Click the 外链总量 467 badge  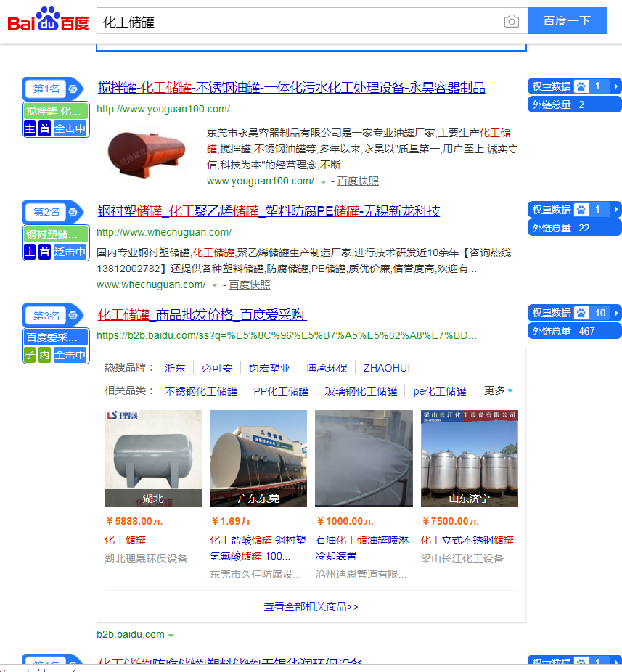(574, 331)
